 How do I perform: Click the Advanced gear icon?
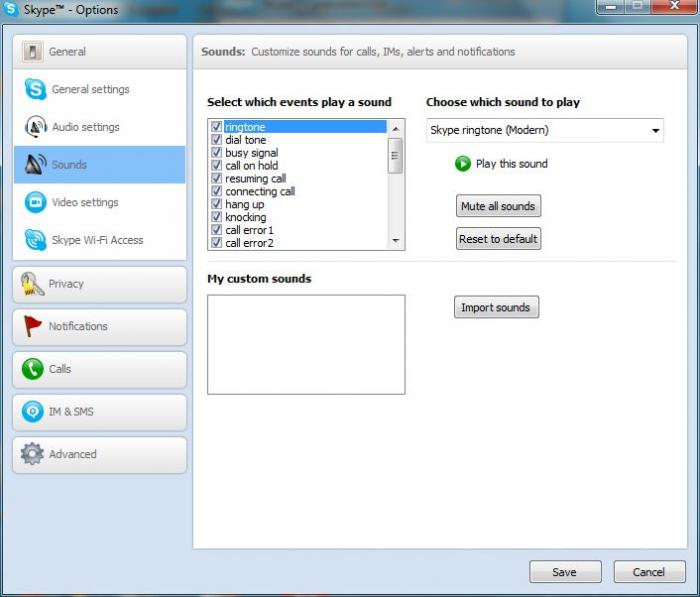tap(32, 454)
